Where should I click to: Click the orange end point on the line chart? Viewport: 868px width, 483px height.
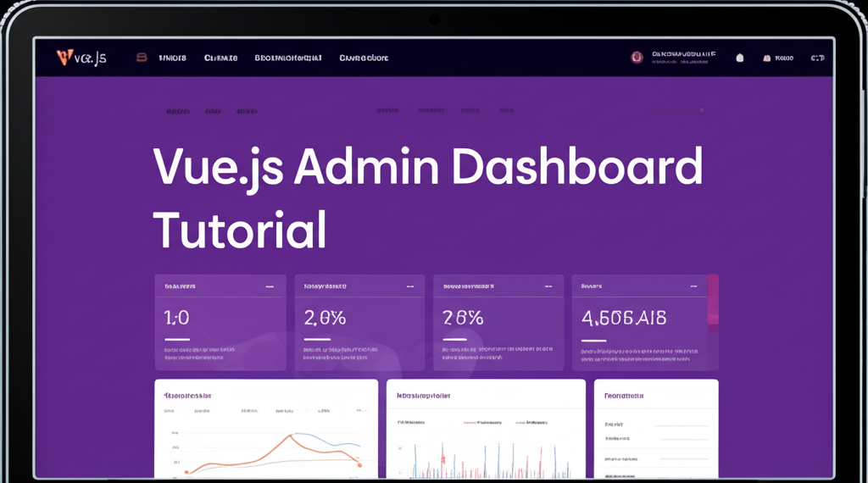tap(359, 465)
